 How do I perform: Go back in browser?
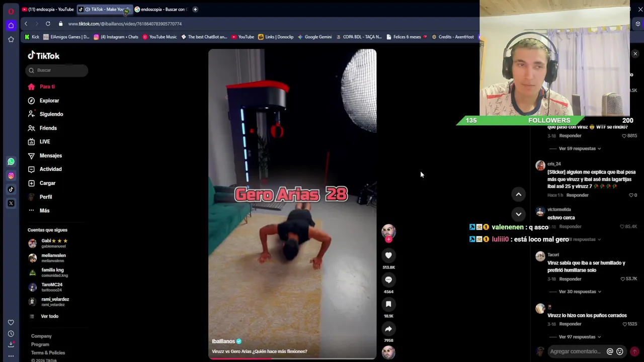point(26,24)
